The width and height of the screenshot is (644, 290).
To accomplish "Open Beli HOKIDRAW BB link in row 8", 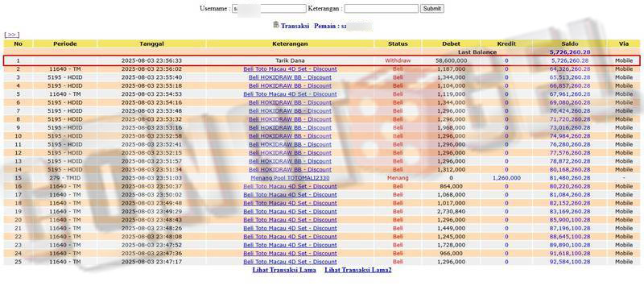I will point(290,119).
